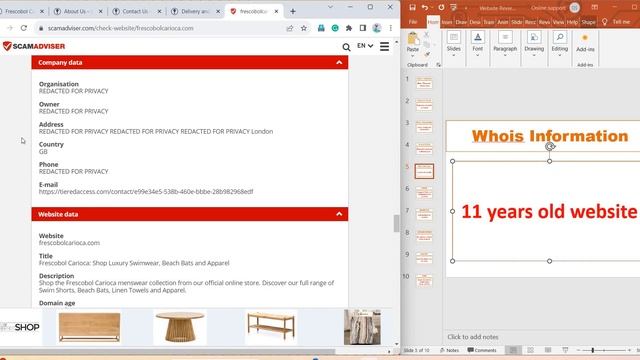The image size is (640, 360).
Task: Open the Help ribbon tab
Action: tap(572, 22)
